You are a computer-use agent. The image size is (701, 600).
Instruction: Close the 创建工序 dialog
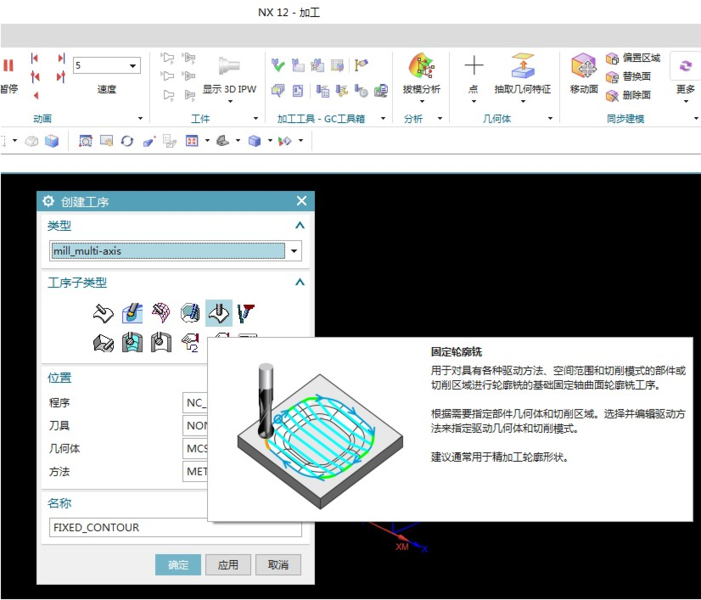tap(302, 201)
